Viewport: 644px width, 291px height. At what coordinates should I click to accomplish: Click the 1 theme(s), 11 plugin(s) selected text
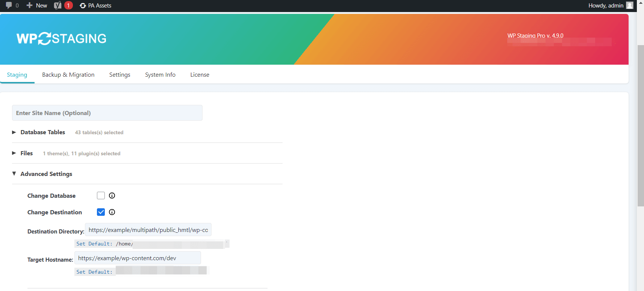[x=82, y=153]
